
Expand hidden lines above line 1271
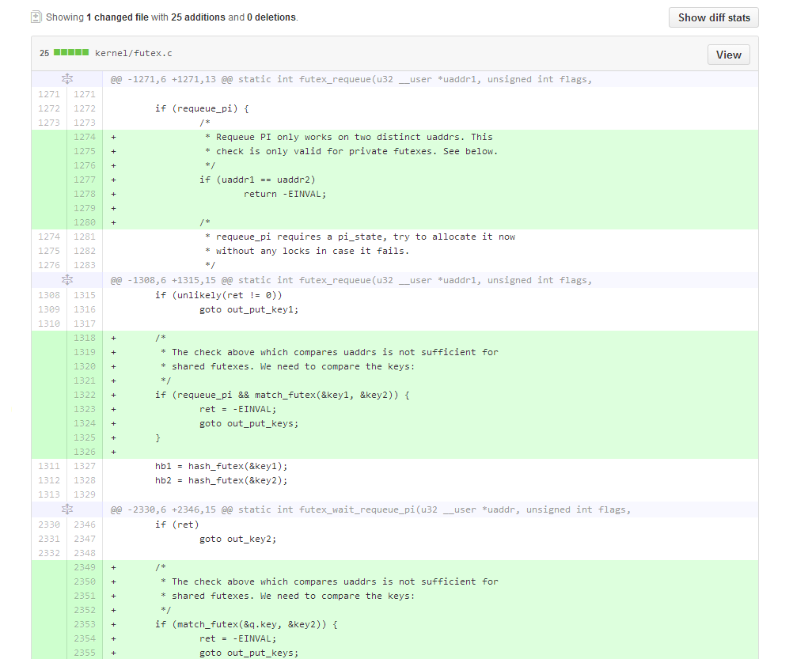click(67, 79)
